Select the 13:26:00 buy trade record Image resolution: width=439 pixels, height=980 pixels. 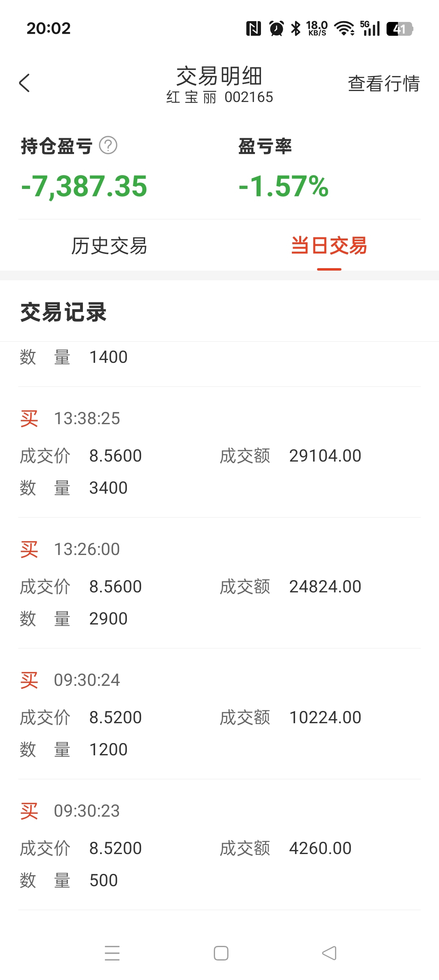(219, 583)
